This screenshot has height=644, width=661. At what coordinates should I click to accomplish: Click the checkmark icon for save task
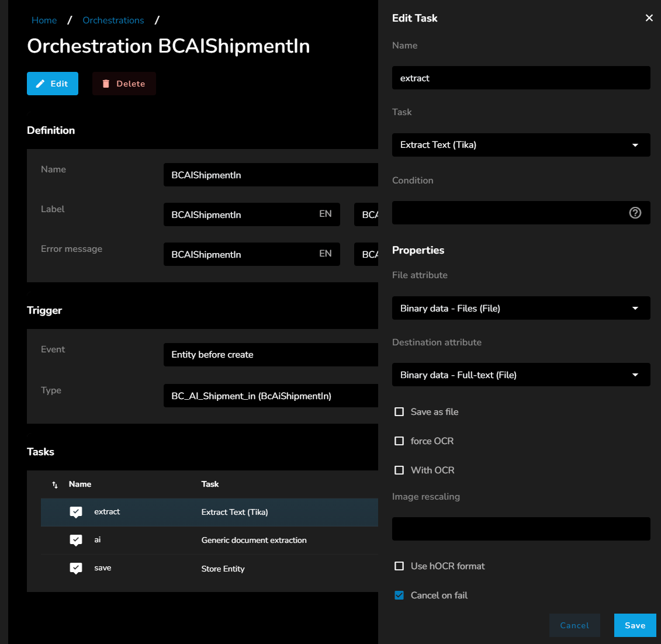76,568
